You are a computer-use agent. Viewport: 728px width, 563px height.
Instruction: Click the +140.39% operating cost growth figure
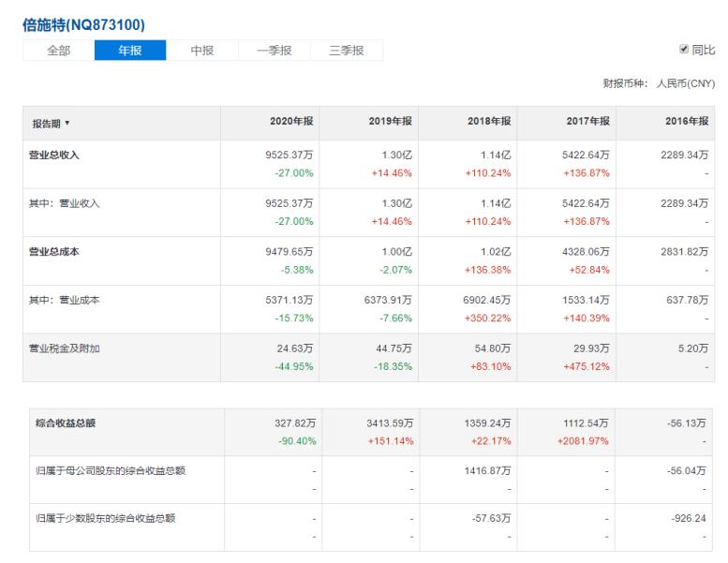(587, 318)
